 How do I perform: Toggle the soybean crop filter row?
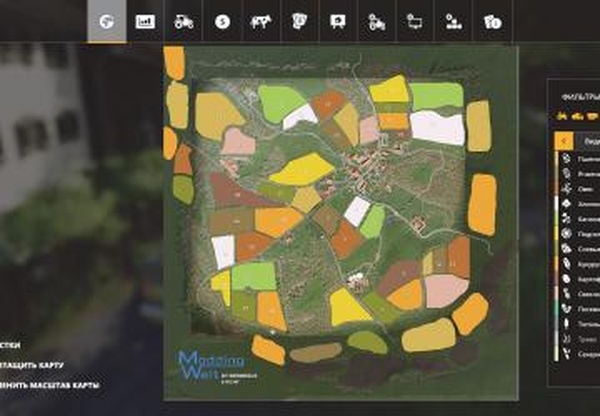point(579,249)
